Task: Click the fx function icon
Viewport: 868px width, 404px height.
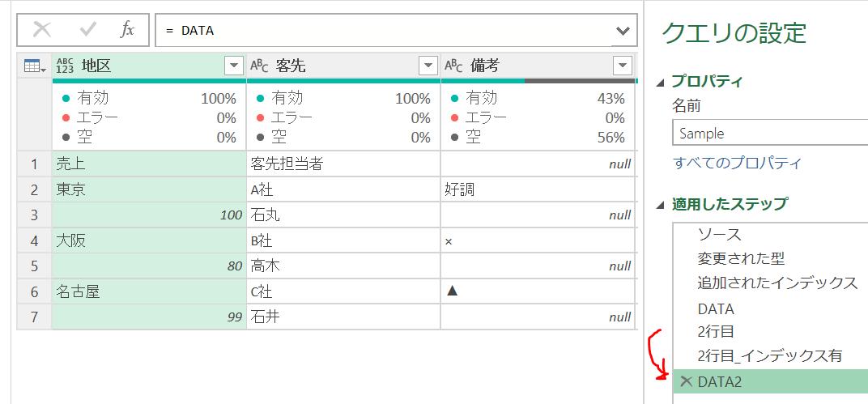Action: tap(127, 30)
